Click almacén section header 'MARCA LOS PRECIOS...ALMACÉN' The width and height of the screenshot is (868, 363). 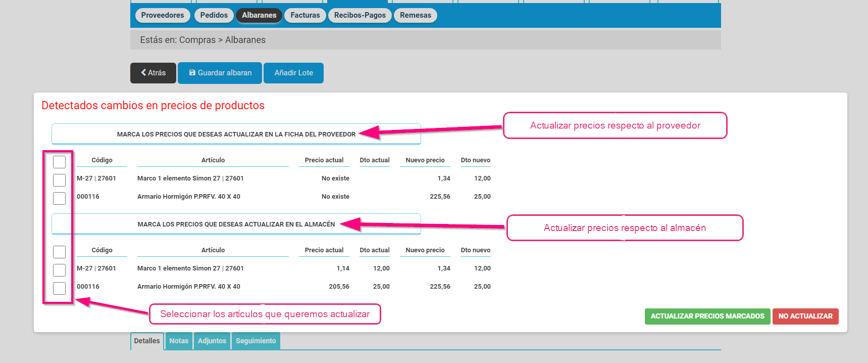coord(236,224)
